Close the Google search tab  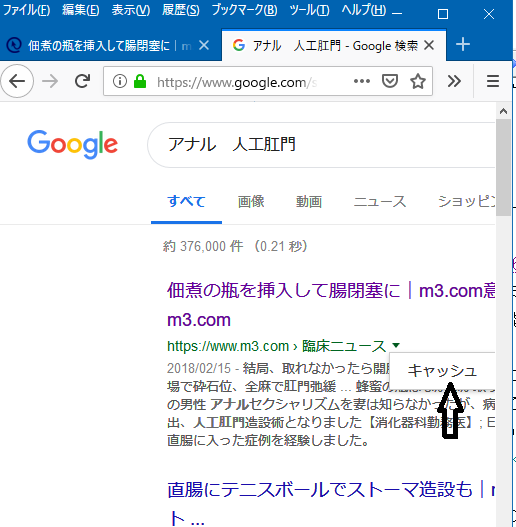429,45
